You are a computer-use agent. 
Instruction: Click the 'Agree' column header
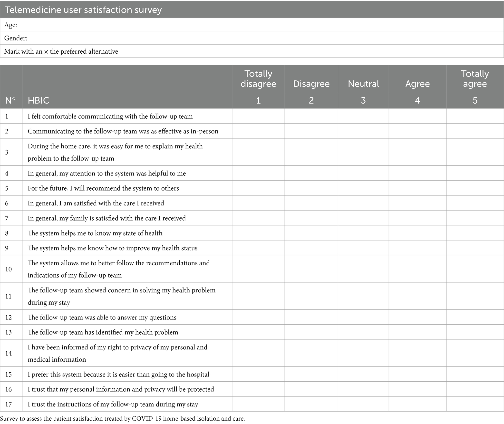pos(417,78)
